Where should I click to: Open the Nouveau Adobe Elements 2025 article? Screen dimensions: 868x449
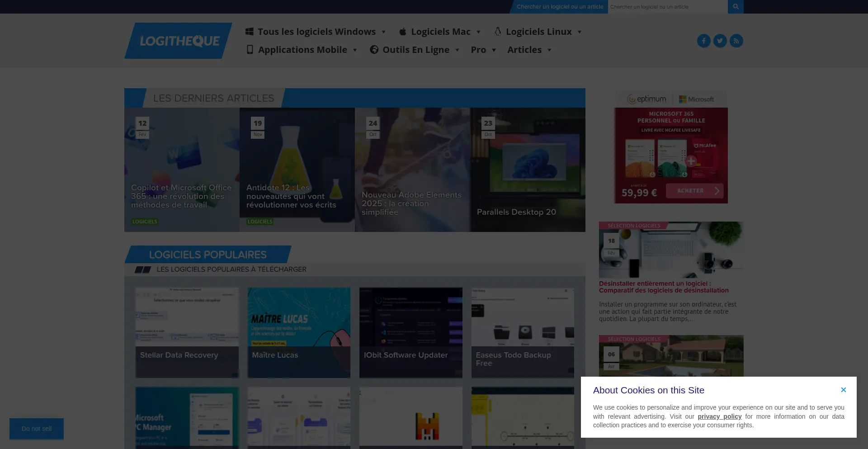point(412,170)
